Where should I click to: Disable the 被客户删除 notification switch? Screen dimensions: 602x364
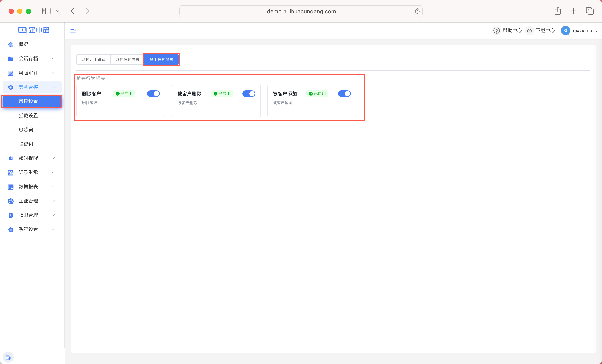coord(249,94)
